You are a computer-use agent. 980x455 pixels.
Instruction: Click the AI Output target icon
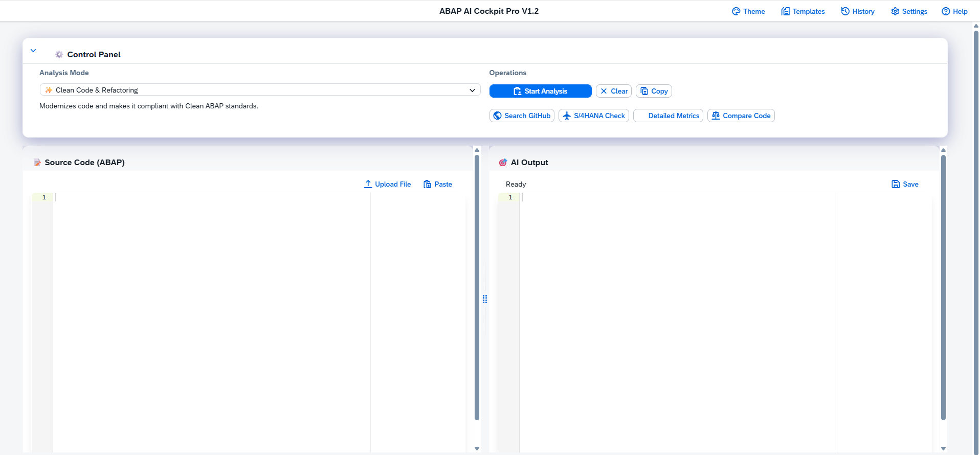click(503, 163)
